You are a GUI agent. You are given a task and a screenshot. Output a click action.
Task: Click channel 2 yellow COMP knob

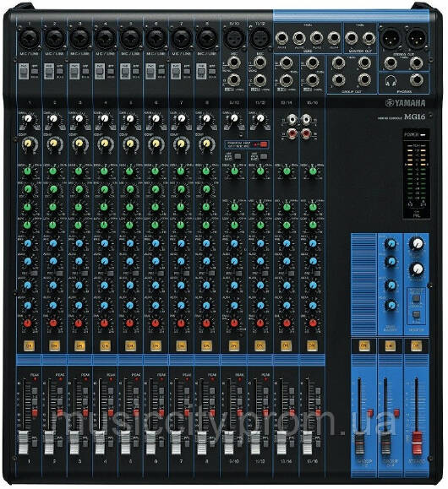53,144
